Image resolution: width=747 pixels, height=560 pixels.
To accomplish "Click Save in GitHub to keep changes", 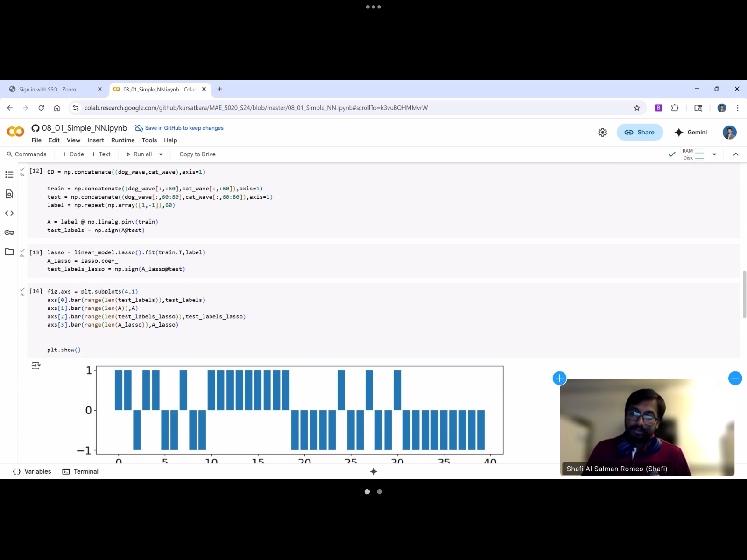I will tap(179, 128).
